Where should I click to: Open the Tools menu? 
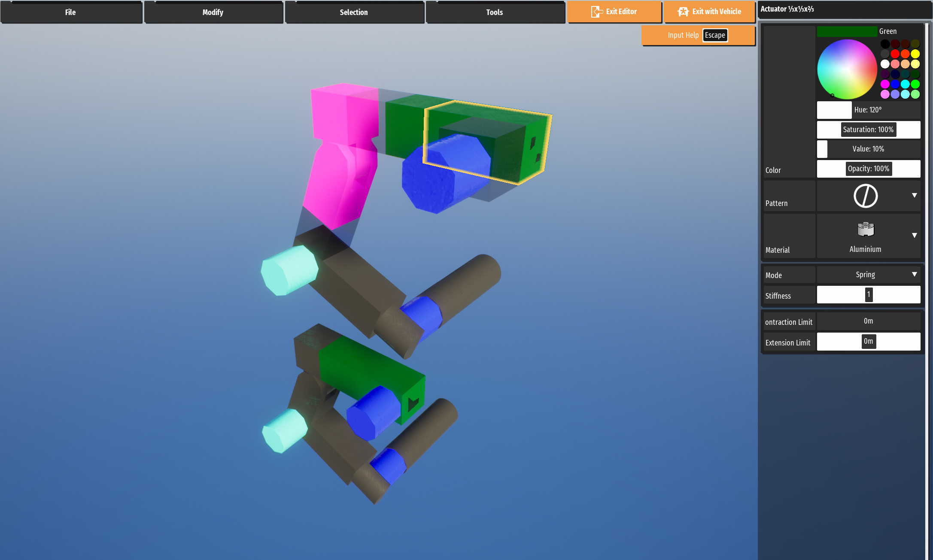coord(495,12)
